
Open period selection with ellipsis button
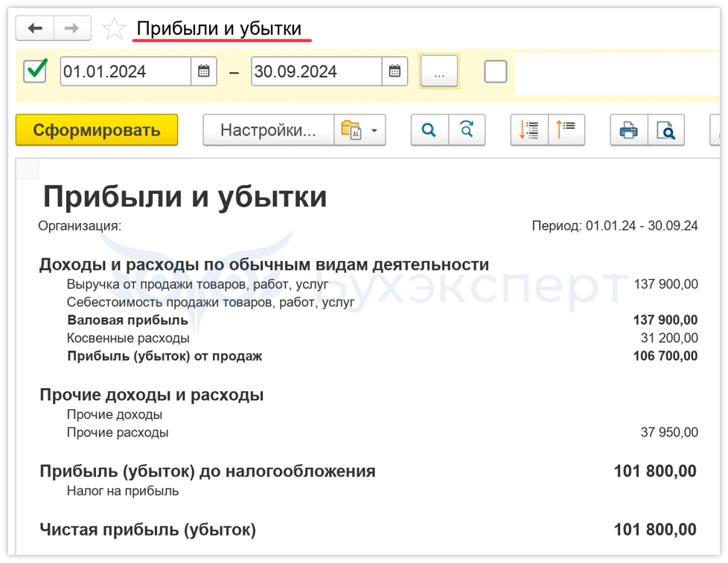coord(439,71)
